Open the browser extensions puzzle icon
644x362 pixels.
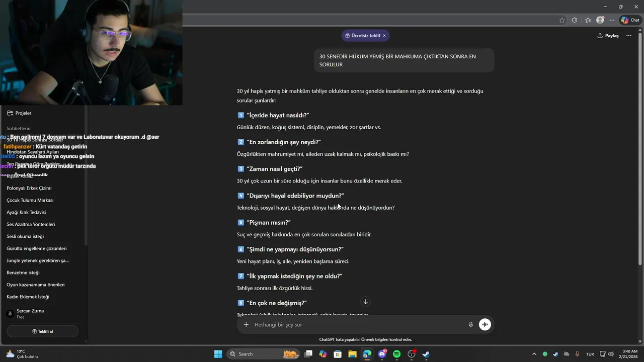click(x=575, y=20)
